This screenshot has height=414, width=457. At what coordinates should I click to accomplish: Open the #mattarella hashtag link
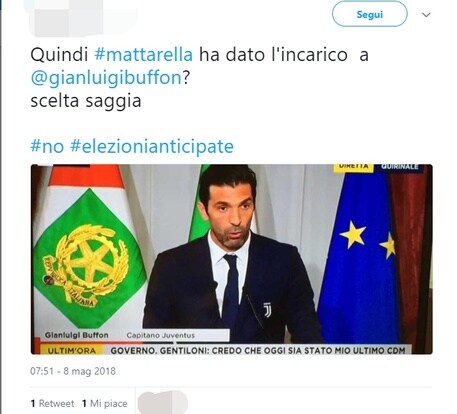(144, 54)
